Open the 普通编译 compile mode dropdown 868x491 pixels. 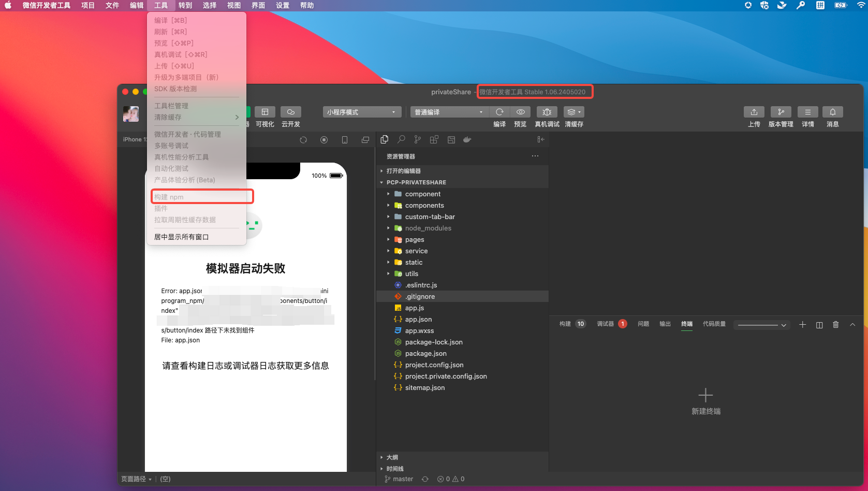coord(449,112)
